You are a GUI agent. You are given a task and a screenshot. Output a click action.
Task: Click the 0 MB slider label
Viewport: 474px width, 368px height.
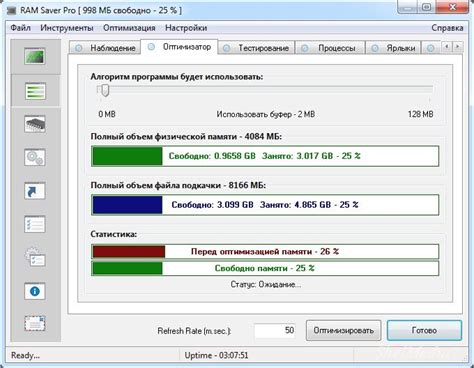[x=107, y=114]
